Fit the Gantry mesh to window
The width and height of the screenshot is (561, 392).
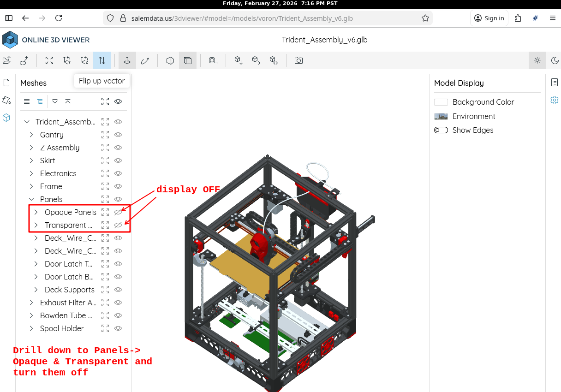(105, 135)
